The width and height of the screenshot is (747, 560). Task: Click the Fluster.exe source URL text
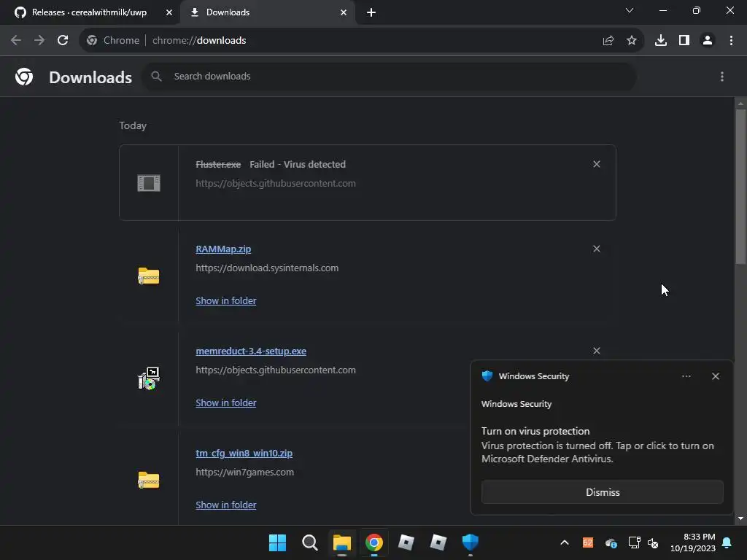(x=275, y=183)
